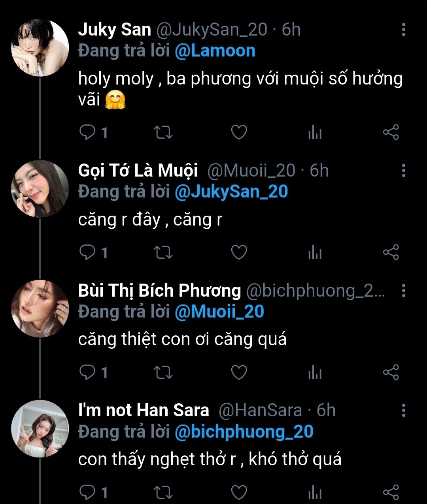The width and height of the screenshot is (427, 504).
Task: Reply to Juky San's tweet
Action: (87, 133)
